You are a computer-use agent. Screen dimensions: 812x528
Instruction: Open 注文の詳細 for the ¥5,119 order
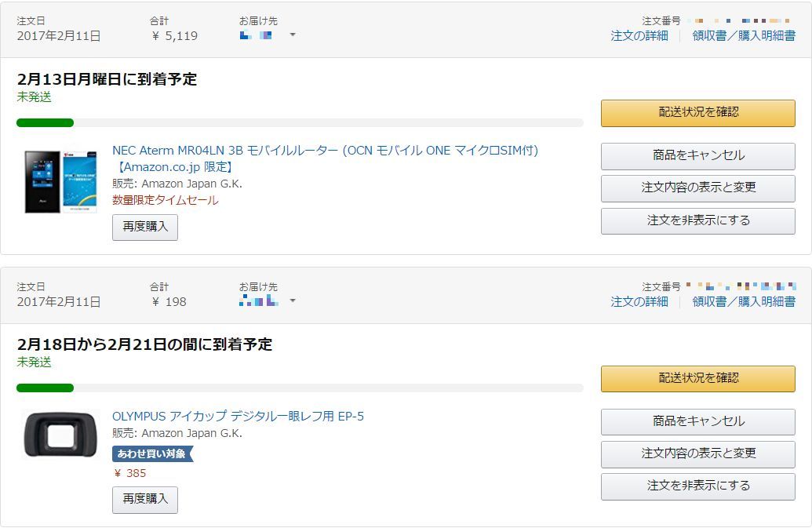point(639,35)
